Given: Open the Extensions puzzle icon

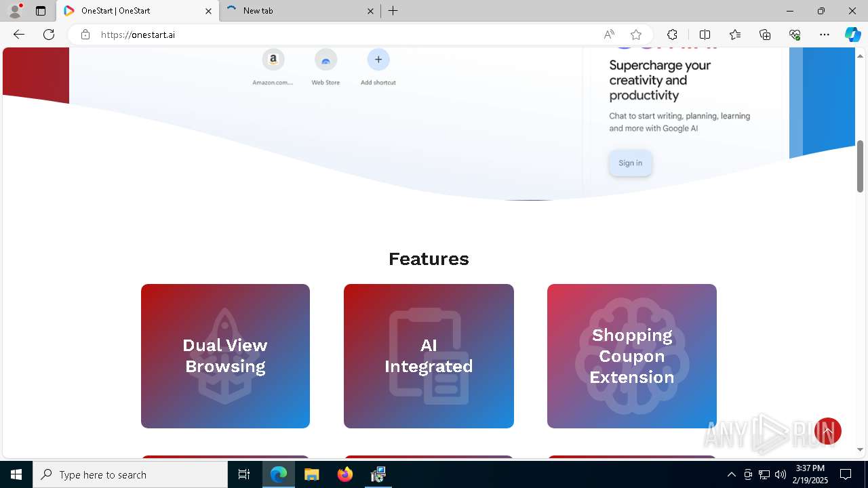Looking at the screenshot, I should [x=672, y=35].
